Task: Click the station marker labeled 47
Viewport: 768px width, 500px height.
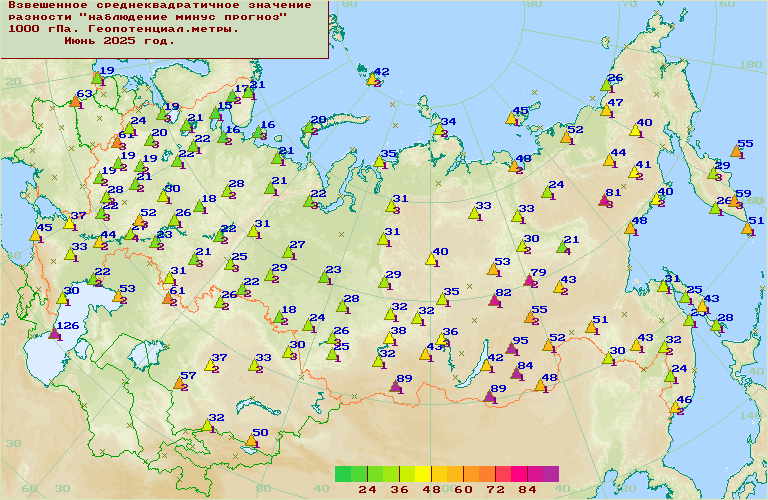Action: [606, 110]
